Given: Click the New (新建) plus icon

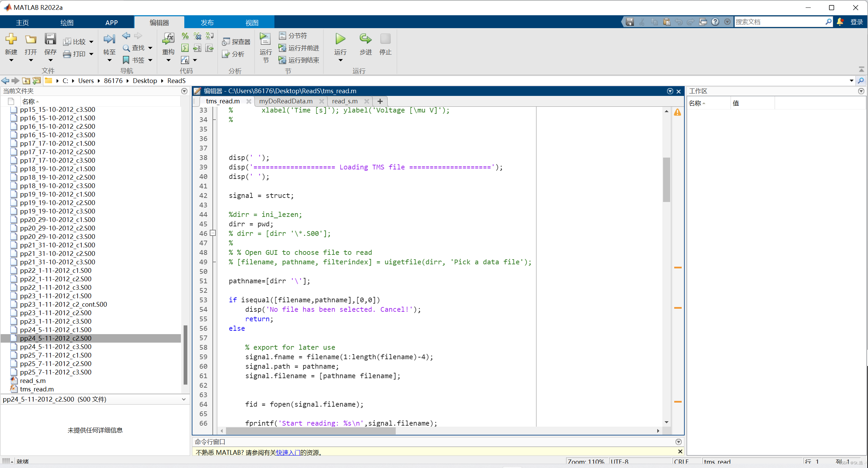Looking at the screenshot, I should 11,39.
